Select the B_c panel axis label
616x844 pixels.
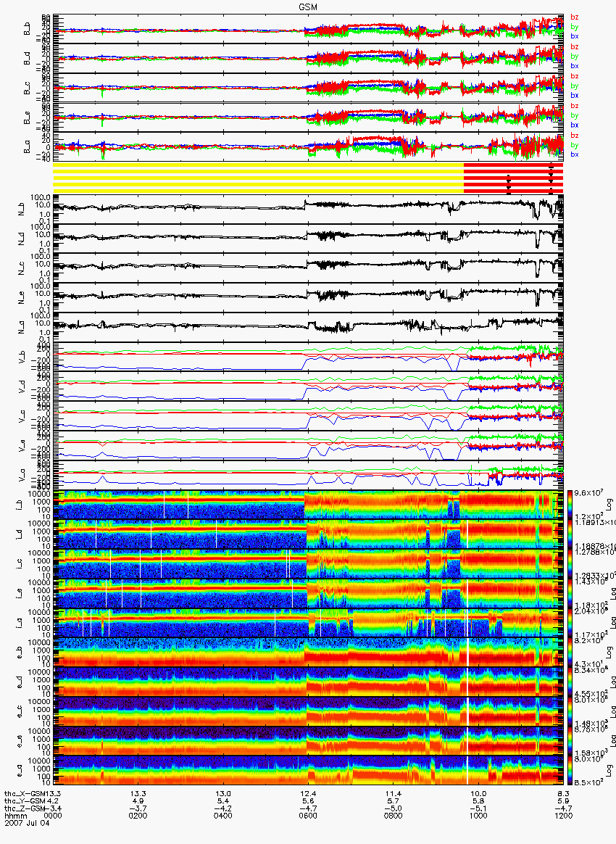tap(27, 88)
